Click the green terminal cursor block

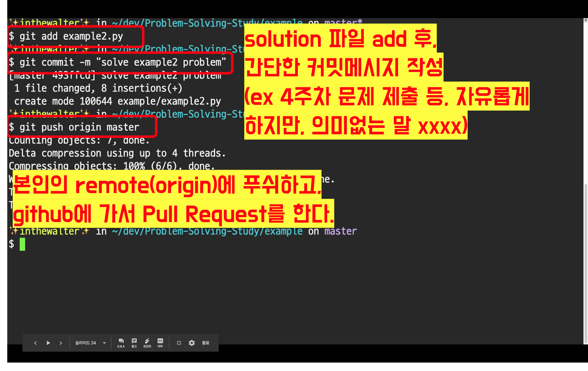point(22,244)
